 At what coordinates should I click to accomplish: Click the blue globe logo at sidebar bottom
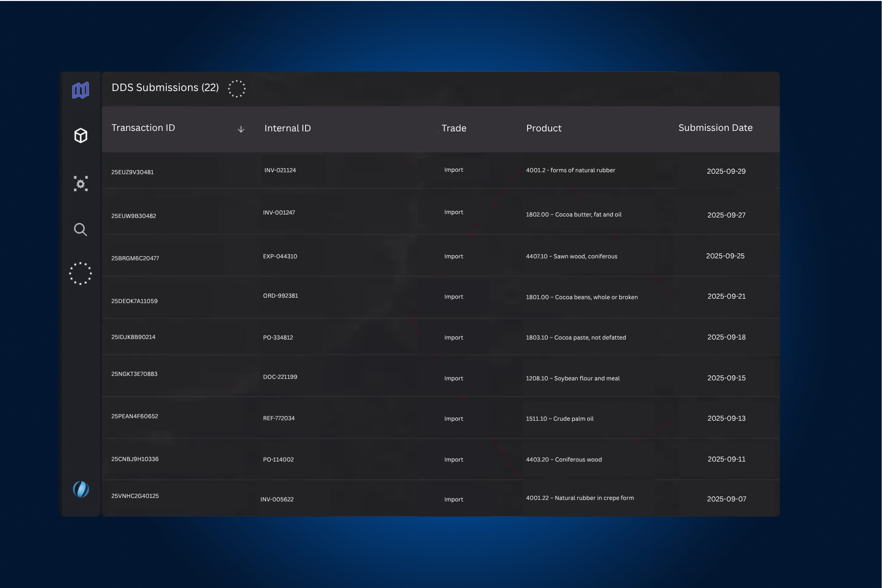pyautogui.click(x=81, y=489)
